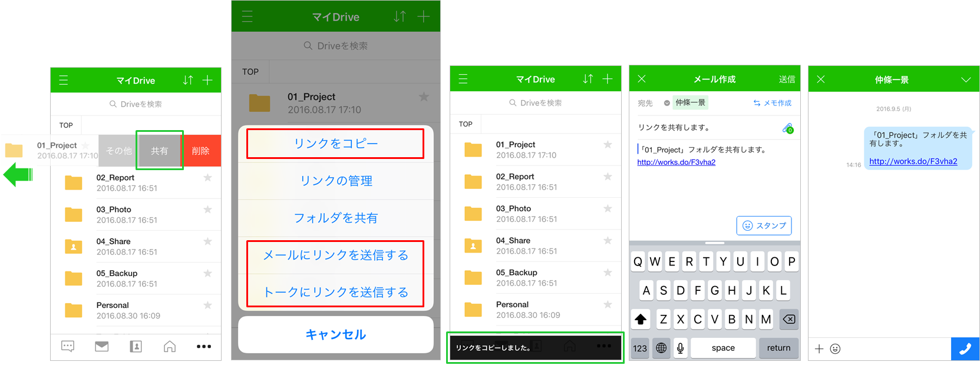
Task: Tap the Driveを検索 search field in the leftmost screen
Action: click(x=136, y=104)
